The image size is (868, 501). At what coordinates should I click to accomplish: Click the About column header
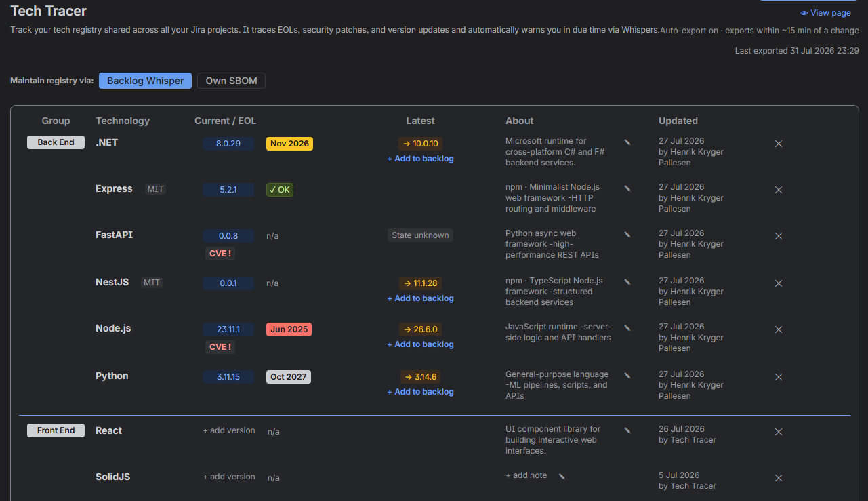click(x=520, y=121)
